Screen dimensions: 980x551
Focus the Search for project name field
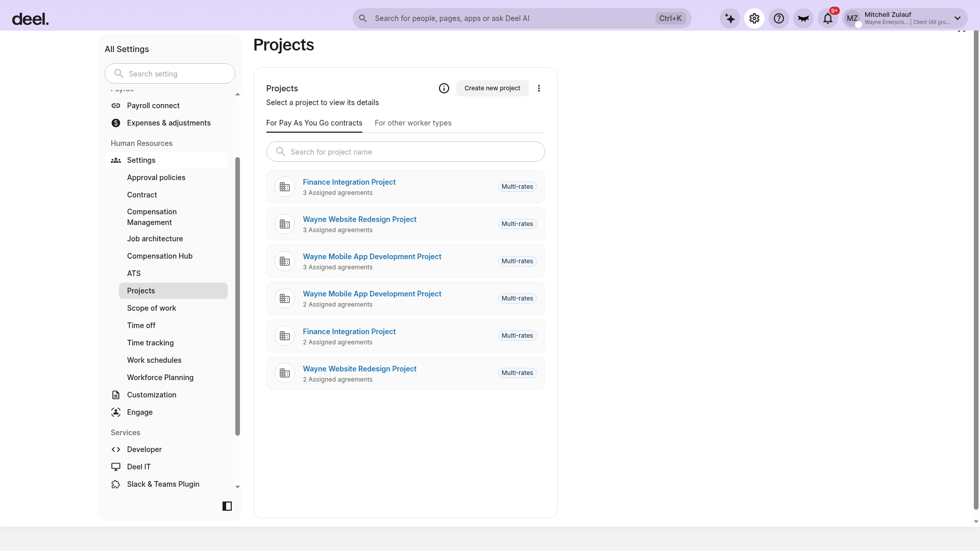[x=406, y=152]
